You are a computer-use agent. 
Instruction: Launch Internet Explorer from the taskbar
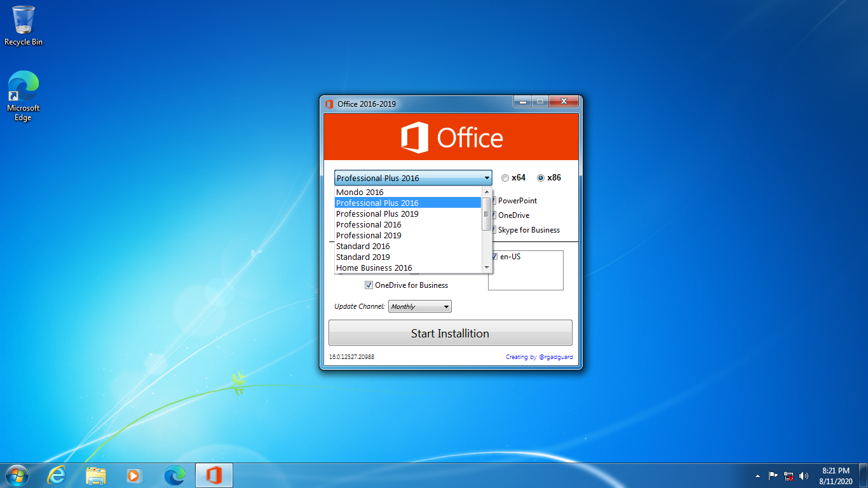pos(57,475)
